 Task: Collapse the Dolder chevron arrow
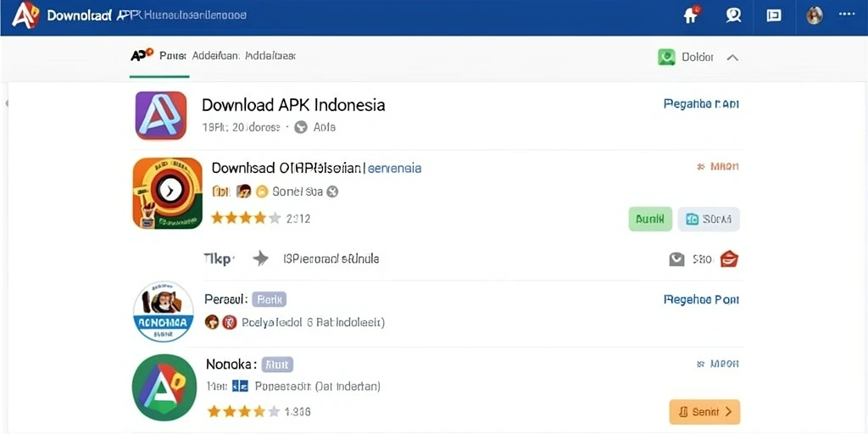pyautogui.click(x=732, y=57)
